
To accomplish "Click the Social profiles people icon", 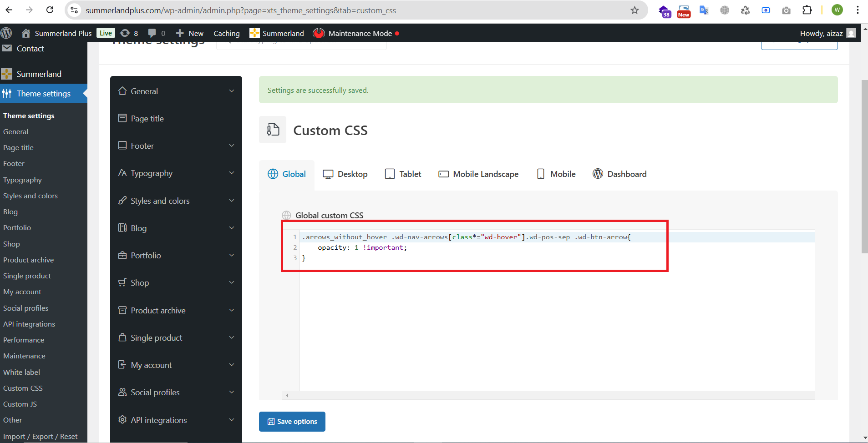I will click(x=122, y=392).
